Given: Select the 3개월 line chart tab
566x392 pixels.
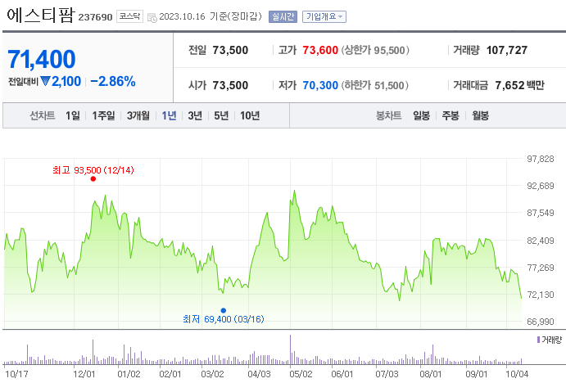Looking at the screenshot, I should 138,115.
